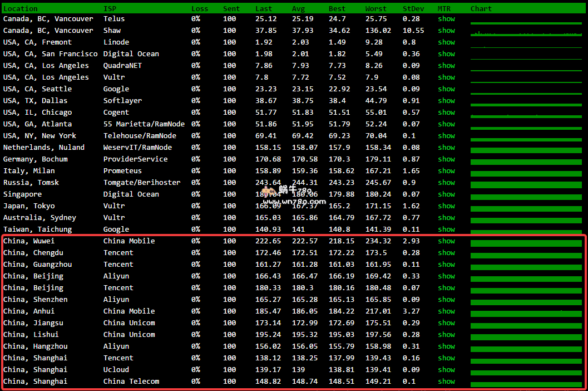The height and width of the screenshot is (391, 588).
Task: Select the ISP column header
Action: (110, 8)
